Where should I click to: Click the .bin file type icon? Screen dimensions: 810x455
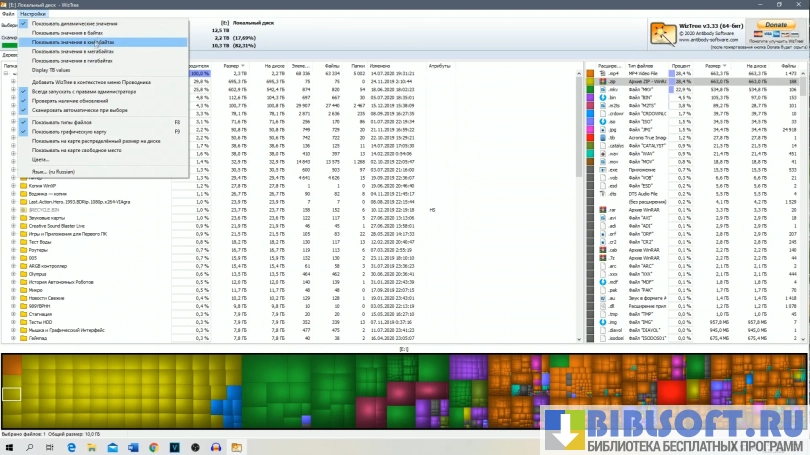click(603, 98)
